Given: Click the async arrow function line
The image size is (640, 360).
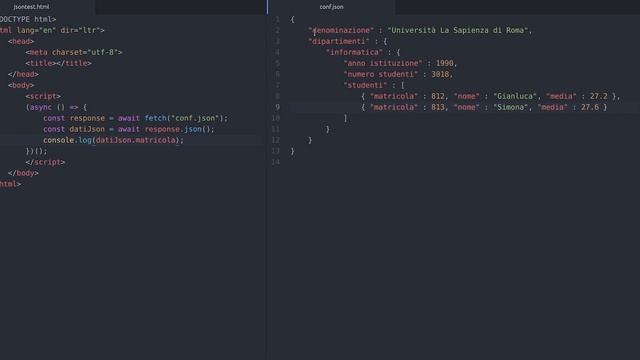Looking at the screenshot, I should point(56,107).
